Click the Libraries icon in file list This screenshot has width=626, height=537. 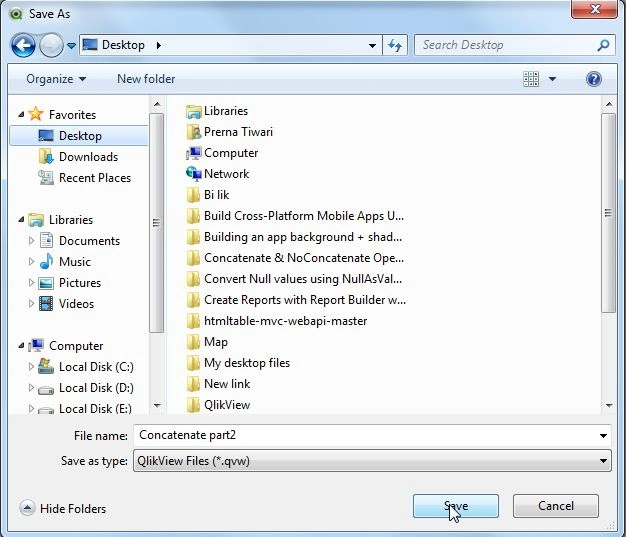193,111
